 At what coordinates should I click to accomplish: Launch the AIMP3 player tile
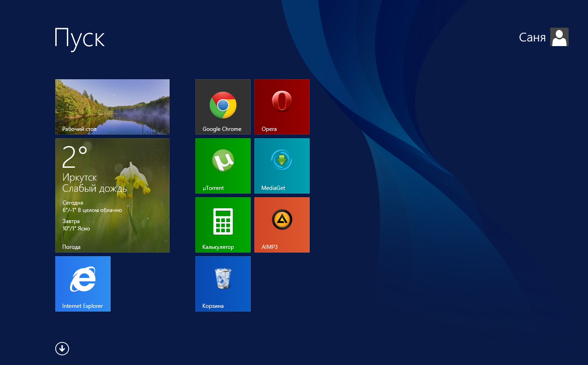(282, 225)
